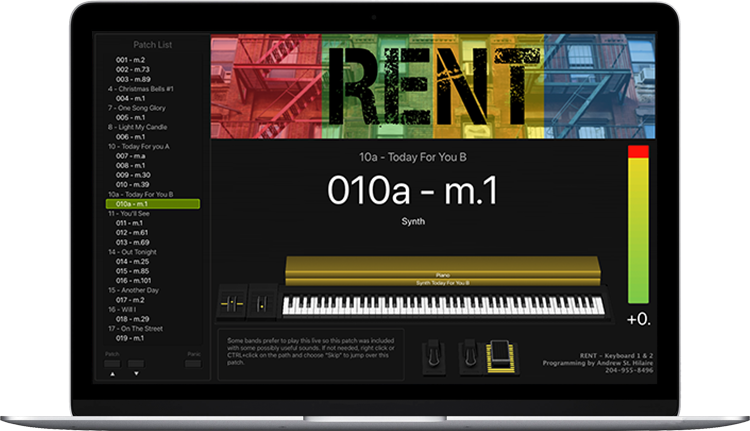Select patch 003 - m.89
750x431 pixels.
(133, 79)
